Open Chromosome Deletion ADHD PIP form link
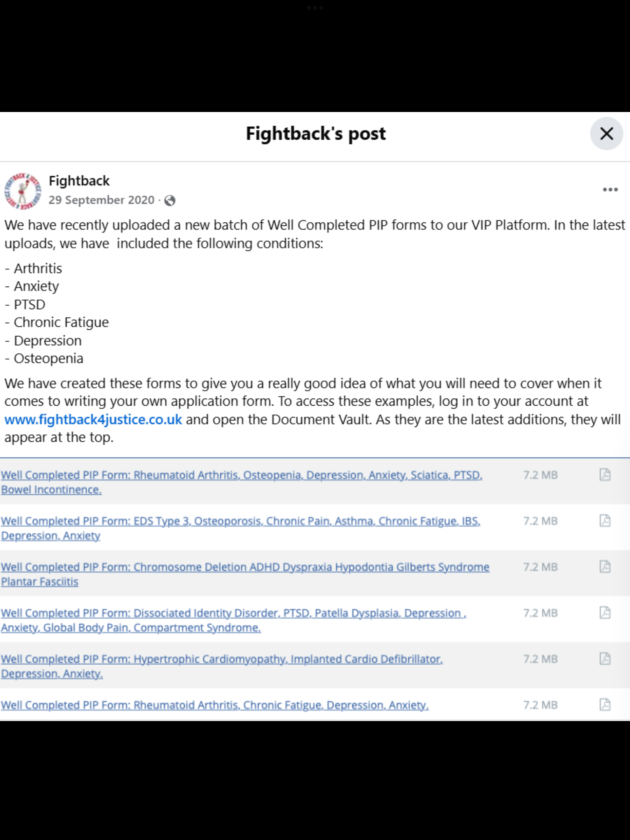The width and height of the screenshot is (630, 840). click(245, 567)
